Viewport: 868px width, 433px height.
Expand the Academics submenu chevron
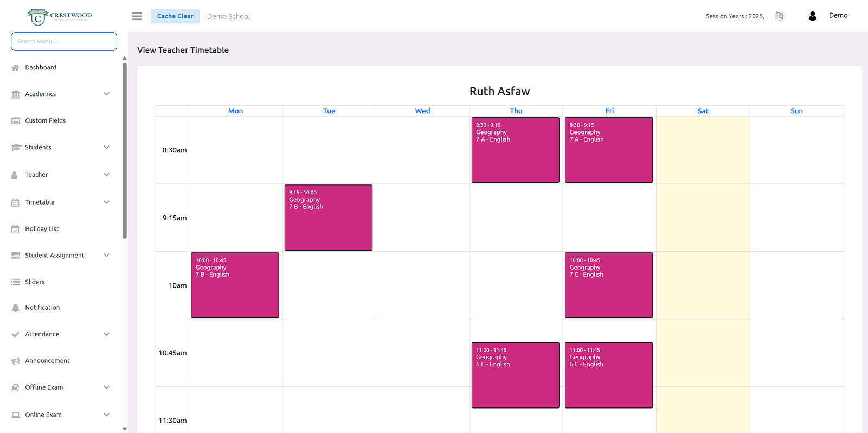click(x=107, y=94)
